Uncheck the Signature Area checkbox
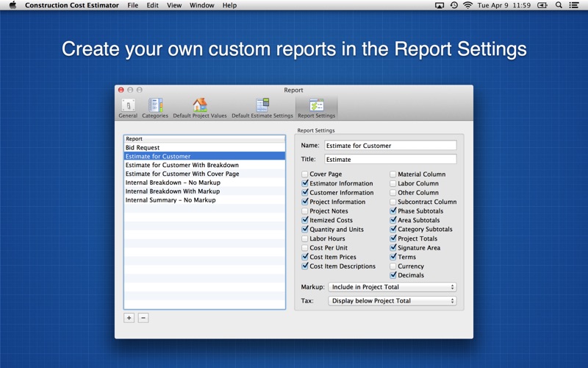 [x=393, y=248]
